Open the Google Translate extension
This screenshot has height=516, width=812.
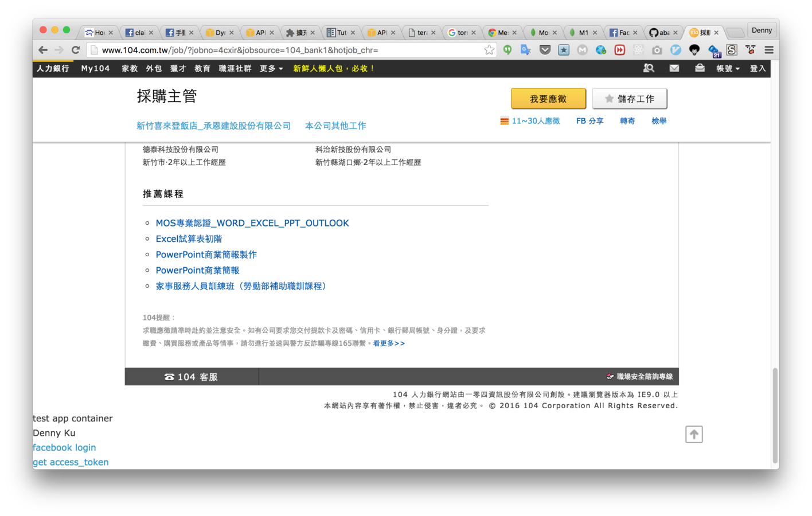coord(526,50)
